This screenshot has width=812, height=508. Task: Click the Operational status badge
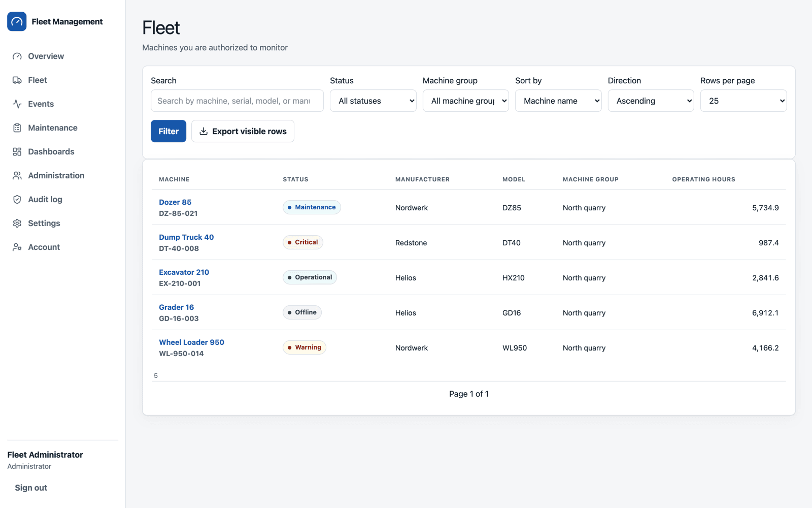tap(310, 277)
